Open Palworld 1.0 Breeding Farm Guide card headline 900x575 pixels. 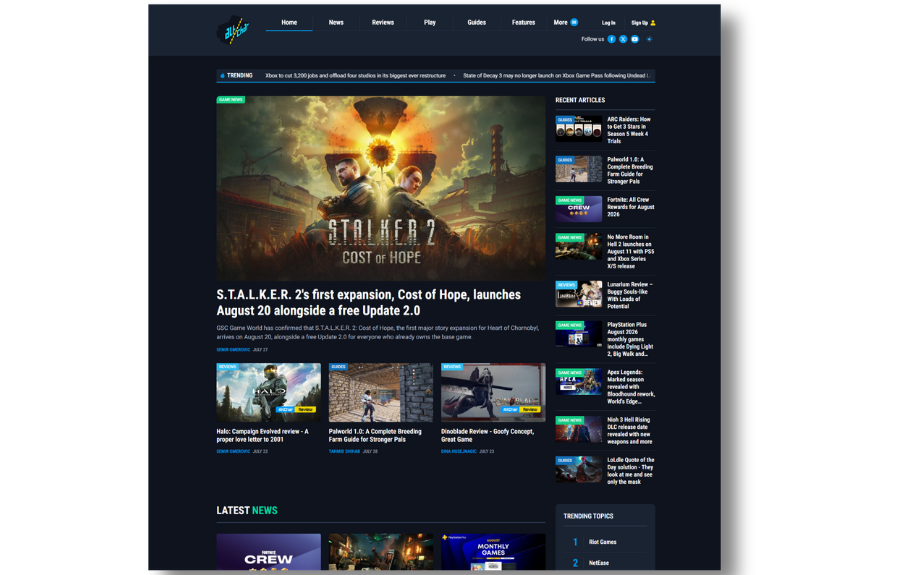(x=375, y=435)
